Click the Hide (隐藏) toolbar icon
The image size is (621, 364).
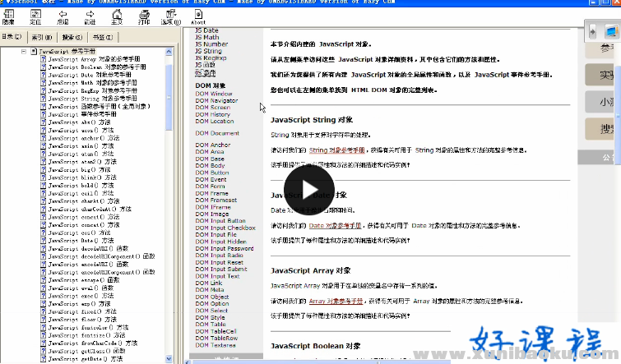[10, 17]
